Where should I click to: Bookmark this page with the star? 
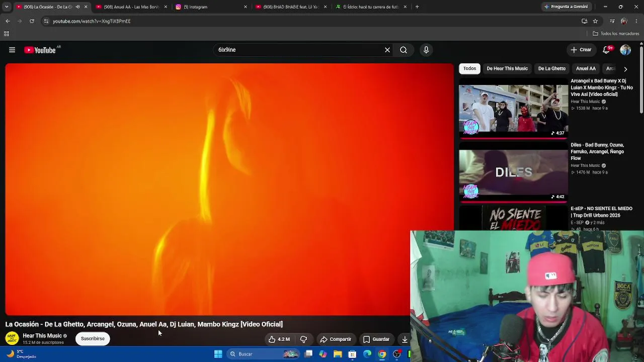pos(595,21)
